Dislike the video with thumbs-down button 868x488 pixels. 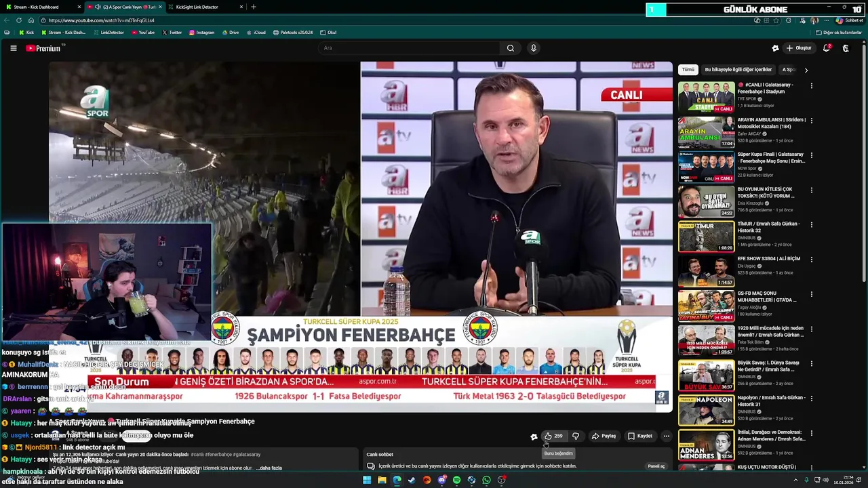click(576, 436)
